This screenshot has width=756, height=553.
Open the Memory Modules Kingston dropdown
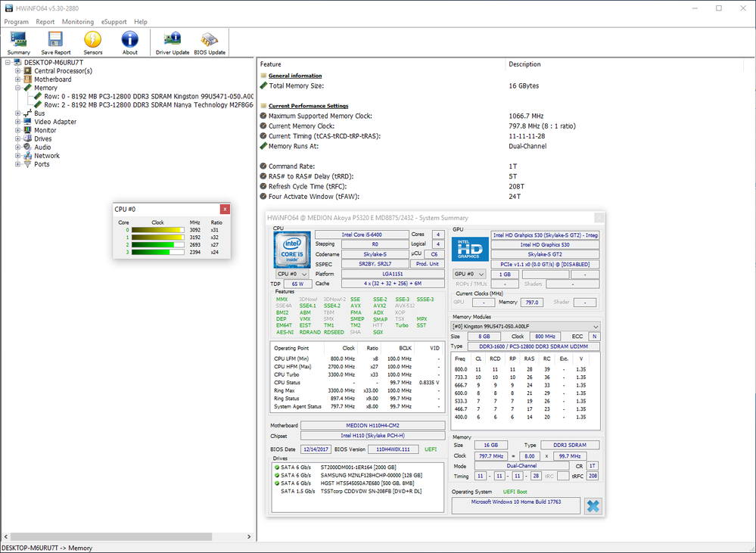point(525,326)
